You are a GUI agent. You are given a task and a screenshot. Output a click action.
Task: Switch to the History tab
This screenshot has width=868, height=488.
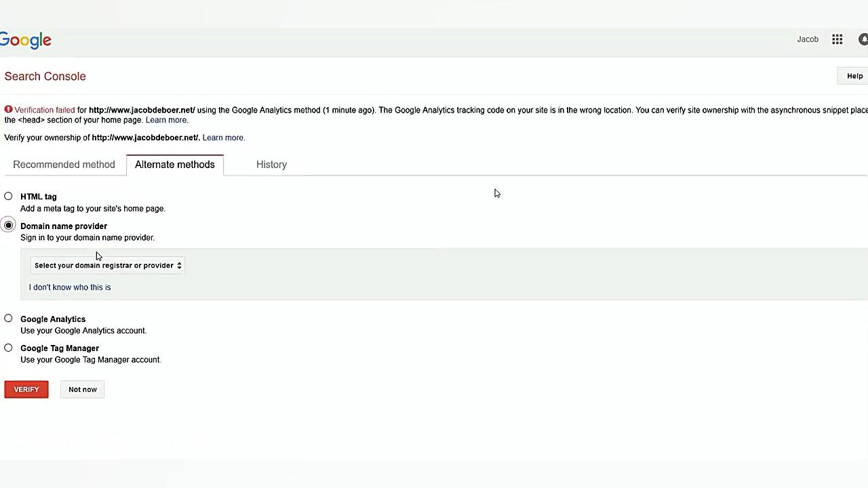tap(271, 165)
